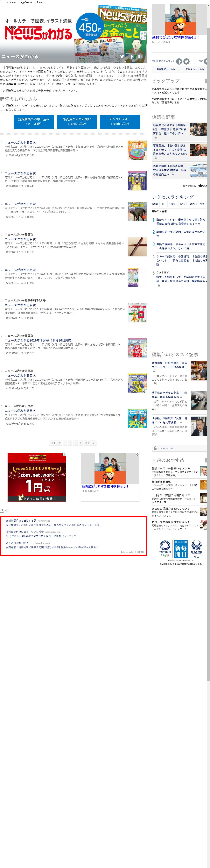Click the Hatena bookmark B! icon
Viewport: 210px width, 868px height.
(x=140, y=57)
